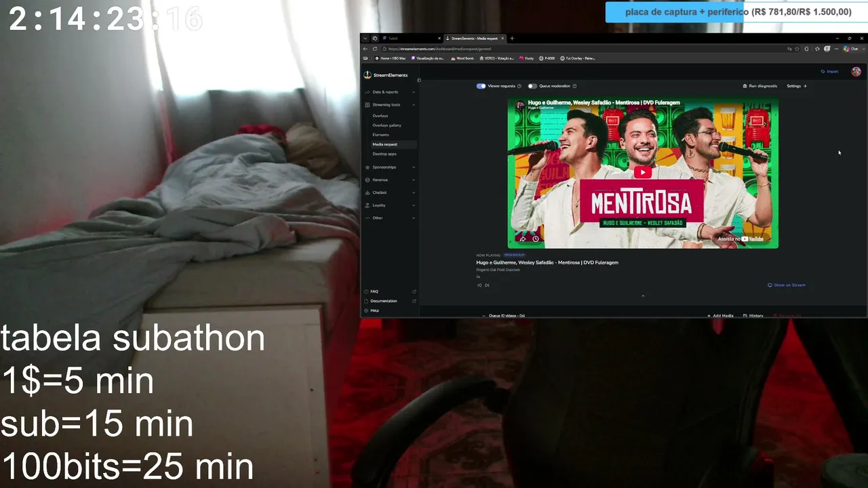Open Media request Settings link
868x488 pixels.
pyautogui.click(x=796, y=86)
